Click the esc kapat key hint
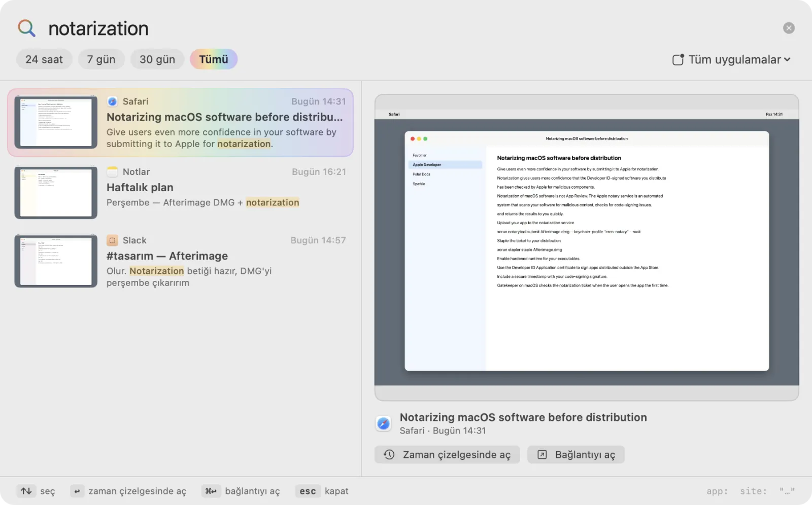Screen dimensions: 812x505 click(x=322, y=491)
